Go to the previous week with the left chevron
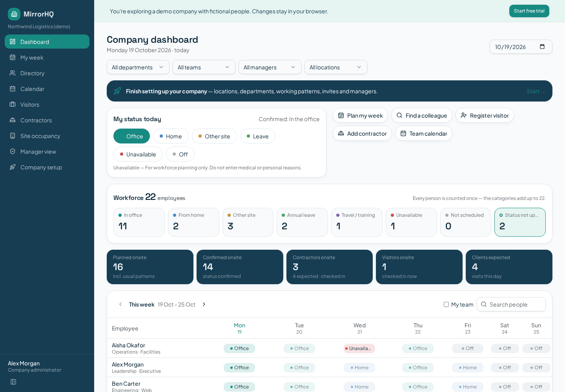Viewport: 565px width, 392px height. pyautogui.click(x=120, y=304)
